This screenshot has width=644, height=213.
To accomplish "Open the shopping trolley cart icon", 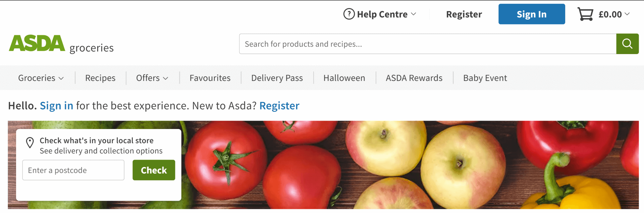I will click(x=585, y=14).
